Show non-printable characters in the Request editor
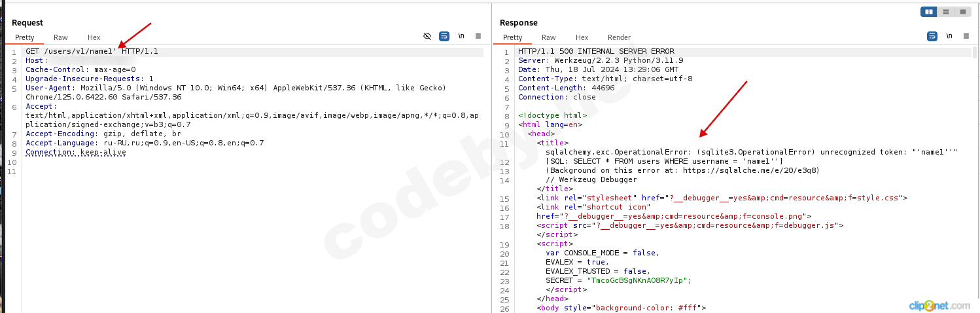Image resolution: width=980 pixels, height=313 pixels. pos(461,37)
